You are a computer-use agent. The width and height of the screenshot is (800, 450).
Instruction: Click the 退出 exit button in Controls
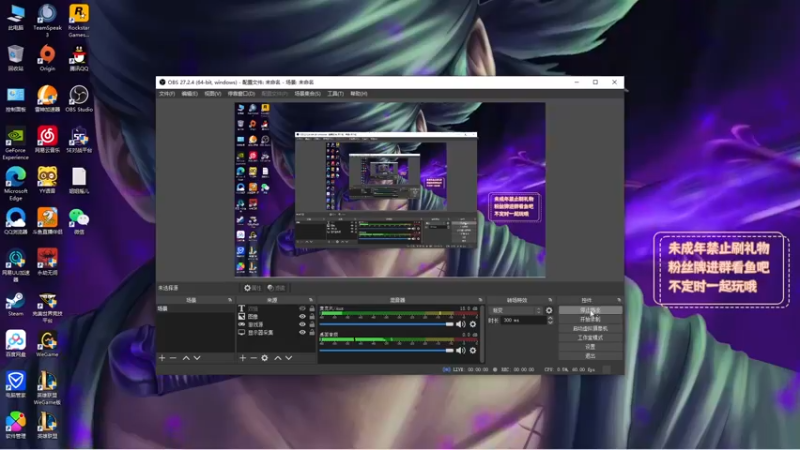[x=590, y=356]
